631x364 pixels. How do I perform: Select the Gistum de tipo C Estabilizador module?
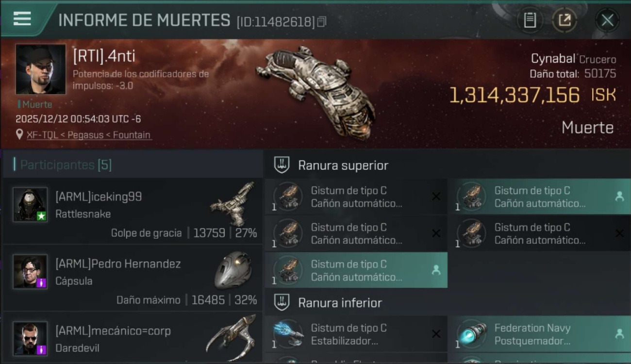pos(356,334)
